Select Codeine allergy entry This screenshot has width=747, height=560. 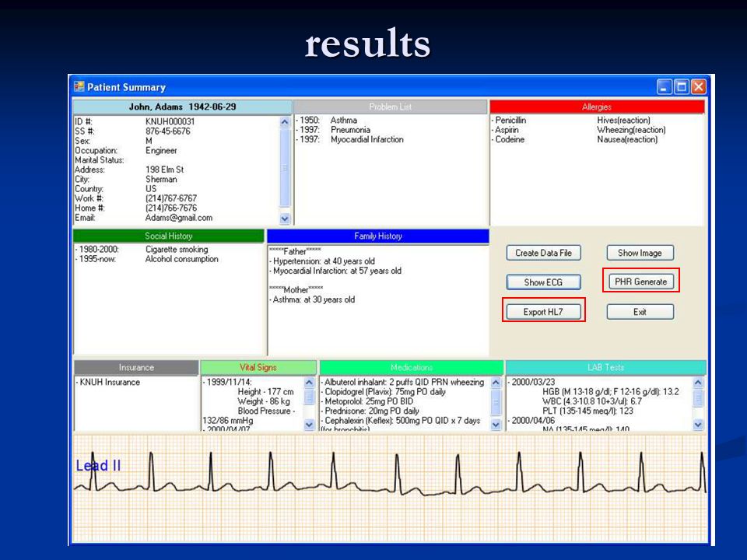pos(508,139)
